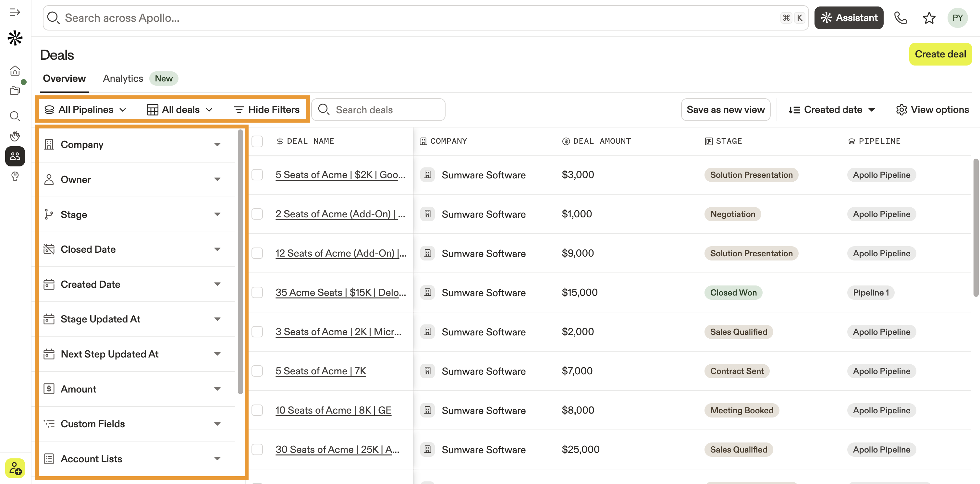Viewport: 980px width, 484px height.
Task: Click the phone dialer icon
Action: 900,18
